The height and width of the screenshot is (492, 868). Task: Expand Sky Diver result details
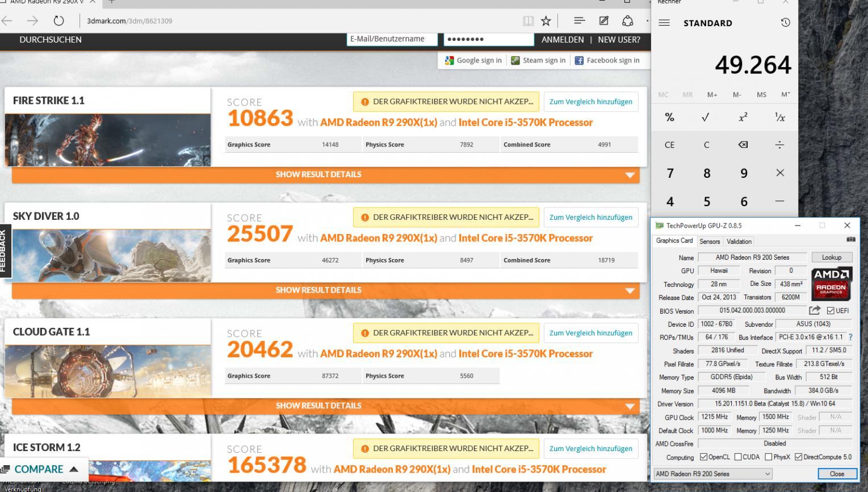(325, 290)
